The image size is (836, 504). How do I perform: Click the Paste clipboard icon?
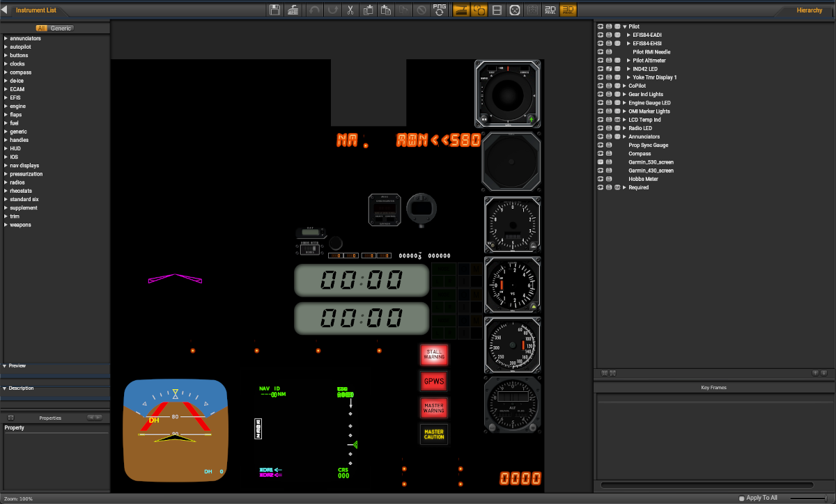click(x=386, y=10)
